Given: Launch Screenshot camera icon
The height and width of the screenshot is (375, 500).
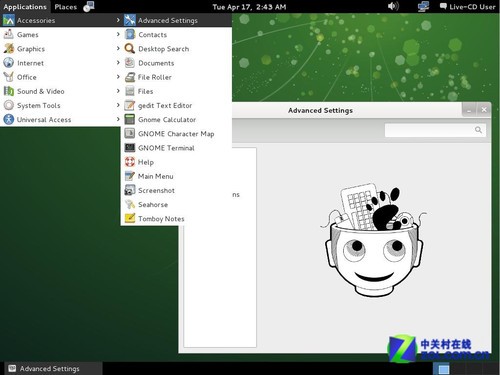Looking at the screenshot, I should point(130,190).
